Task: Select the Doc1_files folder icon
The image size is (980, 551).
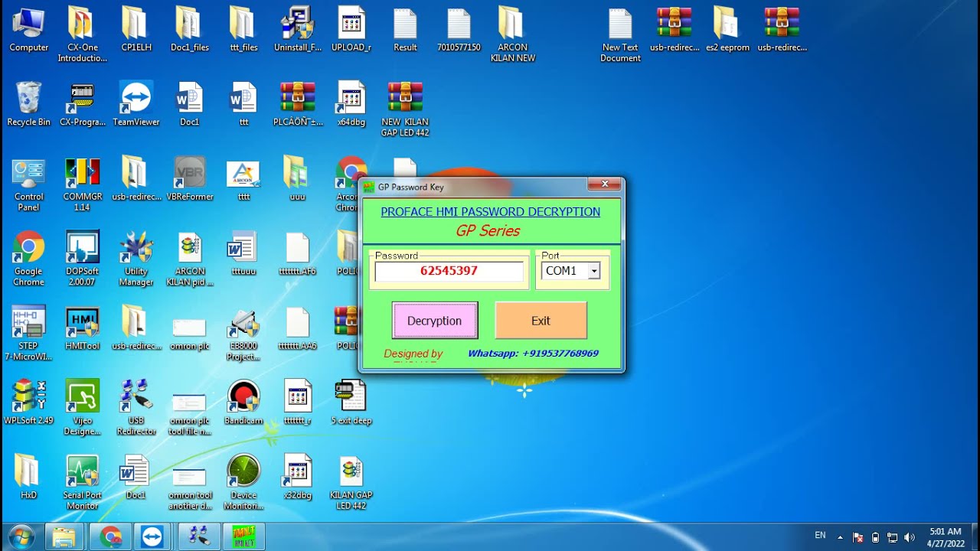Action: point(190,30)
